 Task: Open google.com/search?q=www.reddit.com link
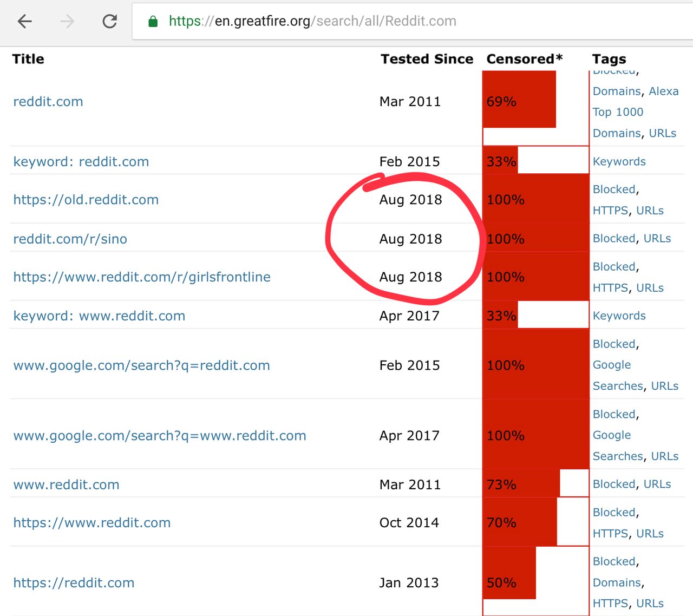pyautogui.click(x=160, y=436)
